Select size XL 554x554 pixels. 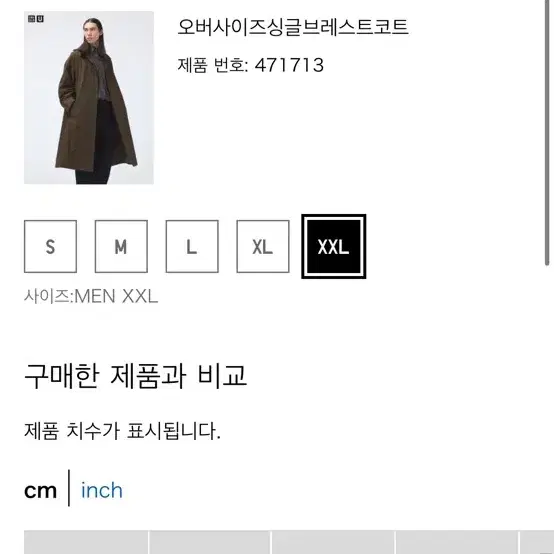[263, 246]
